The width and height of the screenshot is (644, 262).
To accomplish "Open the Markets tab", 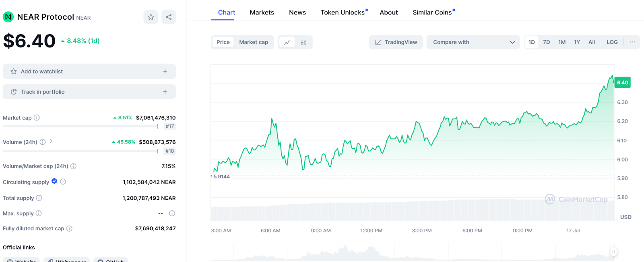I will pos(262,12).
